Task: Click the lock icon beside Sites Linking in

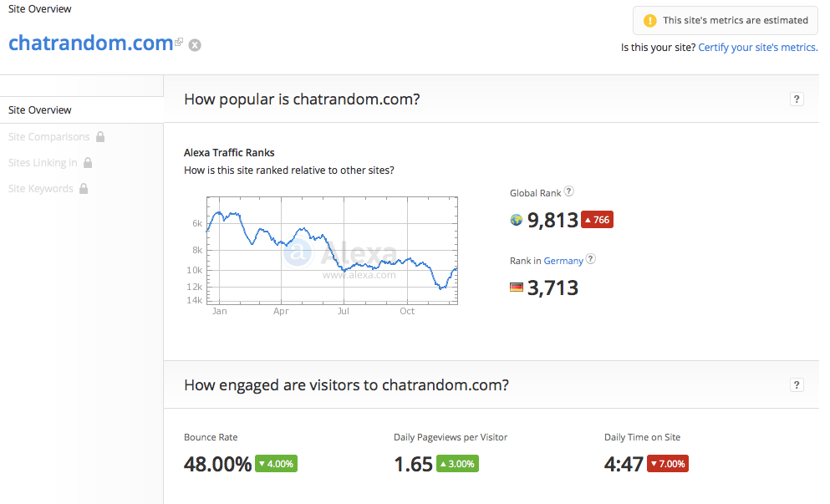Action: pyautogui.click(x=88, y=162)
